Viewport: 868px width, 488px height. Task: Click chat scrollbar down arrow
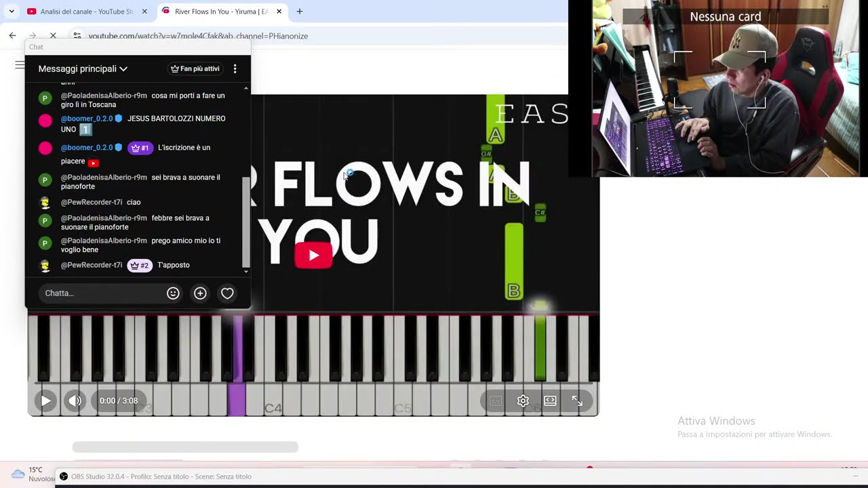tap(245, 272)
